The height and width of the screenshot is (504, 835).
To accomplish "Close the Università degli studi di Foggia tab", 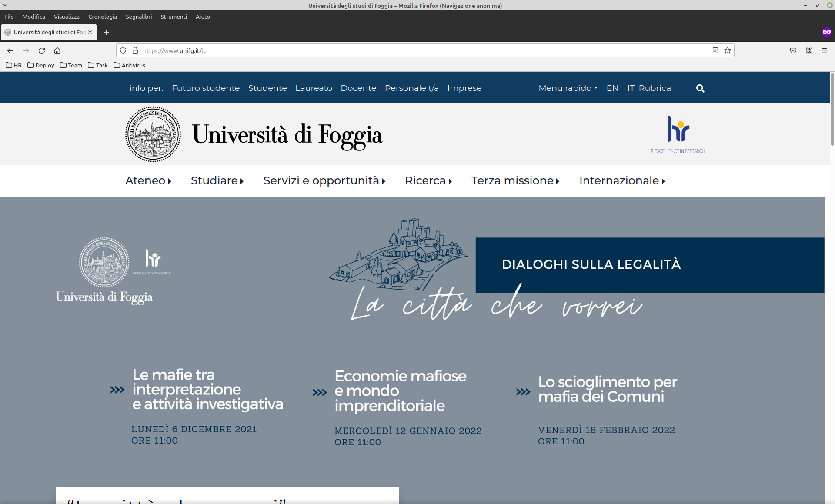I will (90, 33).
